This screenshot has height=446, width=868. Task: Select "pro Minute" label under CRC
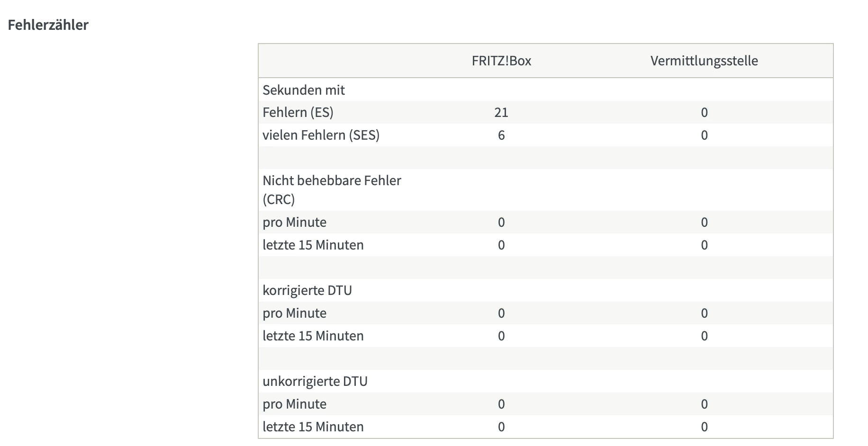(x=294, y=223)
